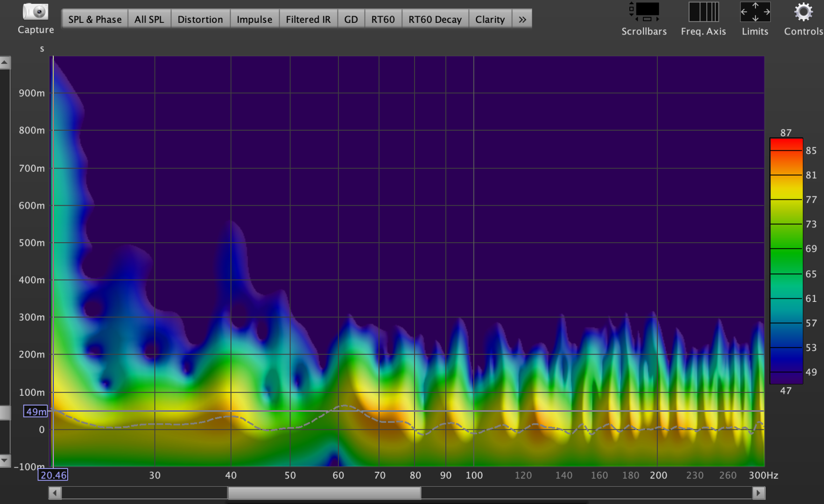Toggle the Scrollbars icon
This screenshot has width=824, height=504.
point(644,12)
